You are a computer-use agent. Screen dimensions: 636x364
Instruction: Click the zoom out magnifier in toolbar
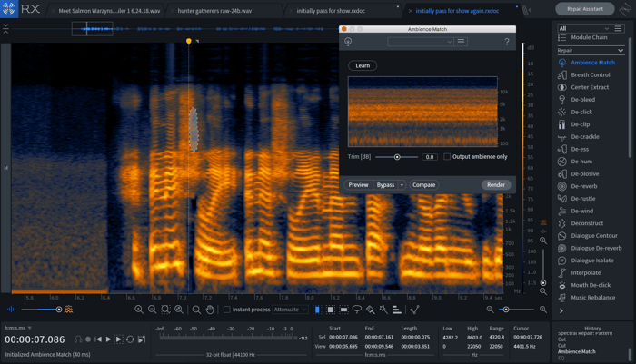(x=152, y=310)
